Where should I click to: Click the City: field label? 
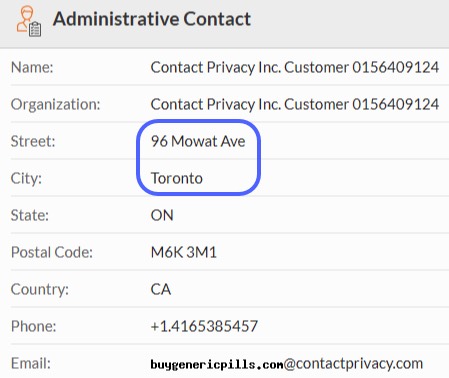point(26,179)
